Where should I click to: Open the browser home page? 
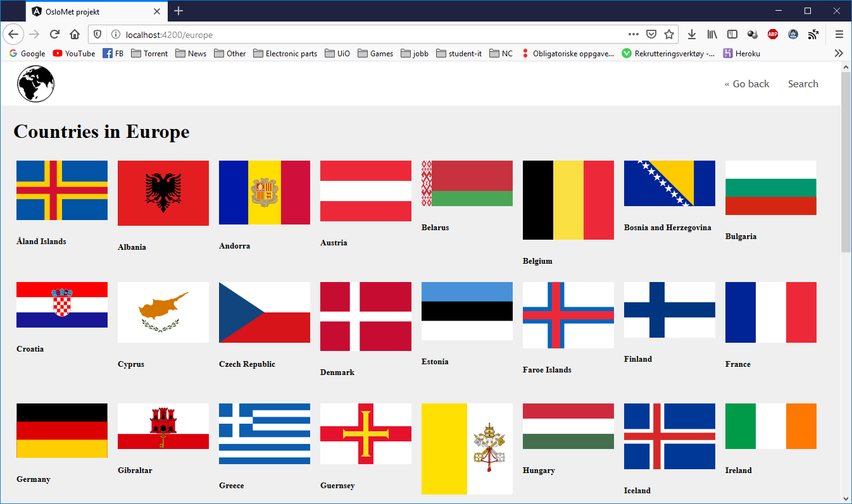coord(74,34)
